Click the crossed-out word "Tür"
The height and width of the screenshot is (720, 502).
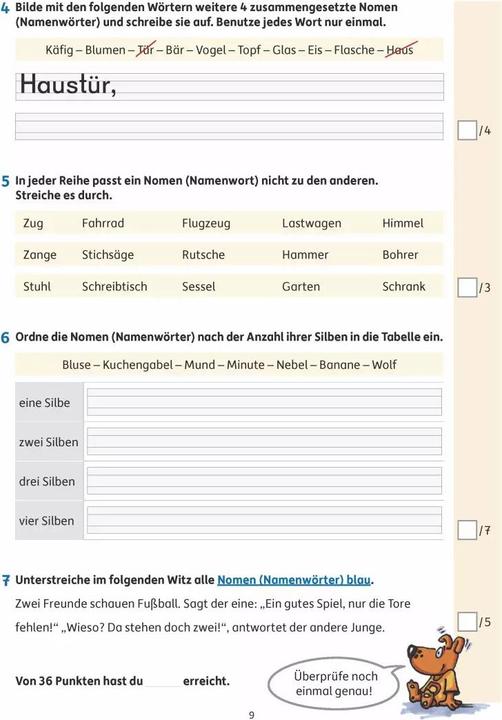click(x=146, y=50)
